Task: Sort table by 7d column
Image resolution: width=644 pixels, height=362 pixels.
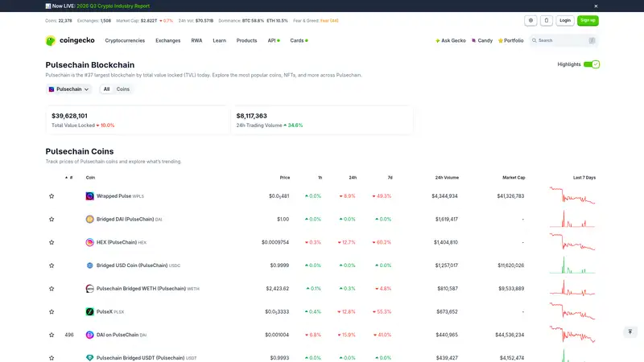Action: (390, 178)
